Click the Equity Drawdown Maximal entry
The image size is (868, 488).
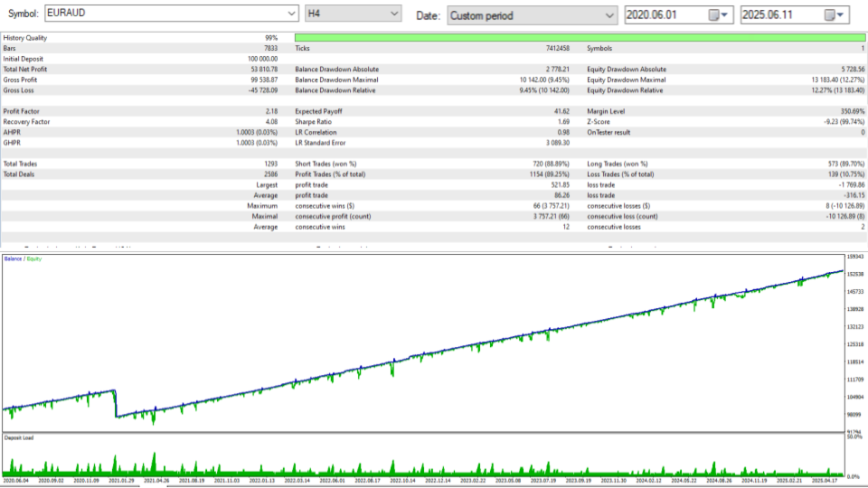click(726, 80)
